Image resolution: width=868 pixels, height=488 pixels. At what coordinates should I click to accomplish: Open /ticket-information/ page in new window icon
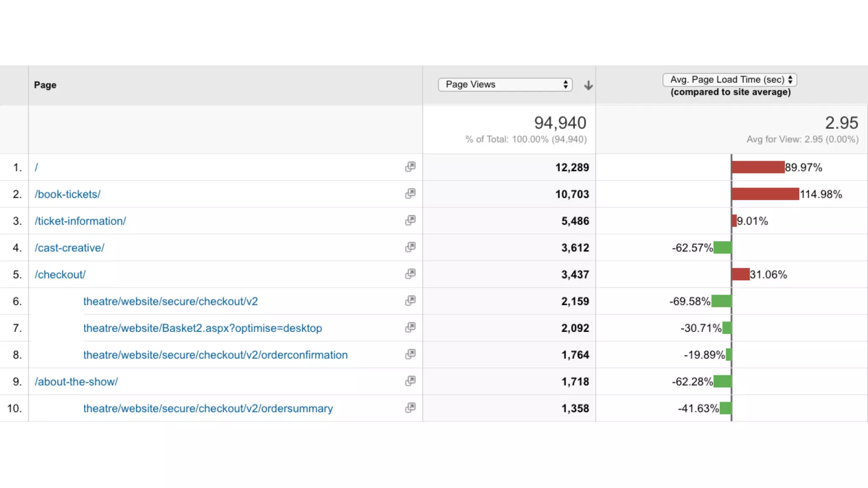click(410, 220)
